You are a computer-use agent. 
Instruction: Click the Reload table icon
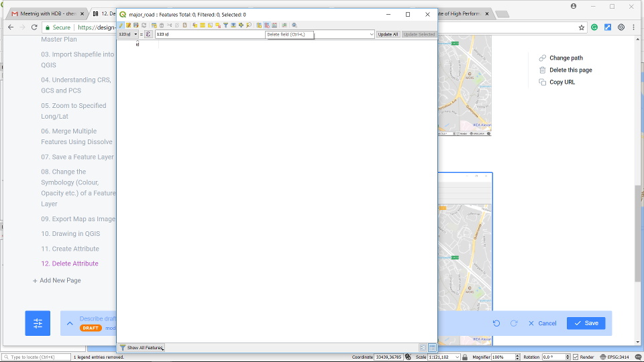143,25
